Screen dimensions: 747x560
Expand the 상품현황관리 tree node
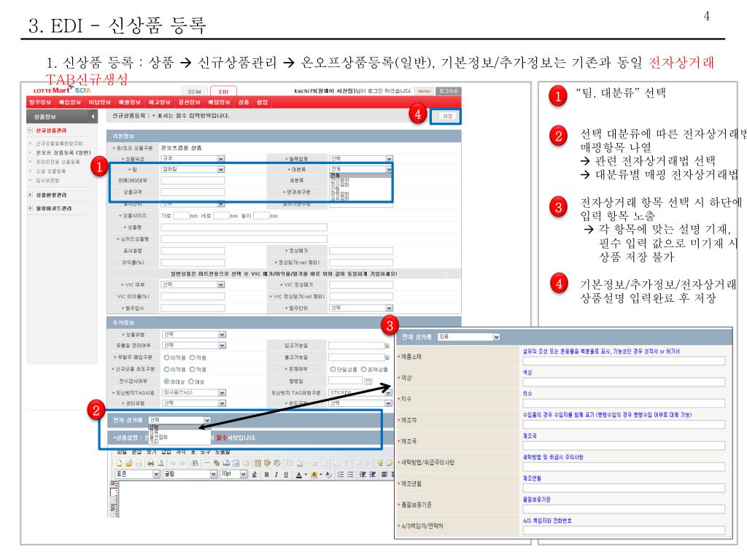[x=30, y=195]
